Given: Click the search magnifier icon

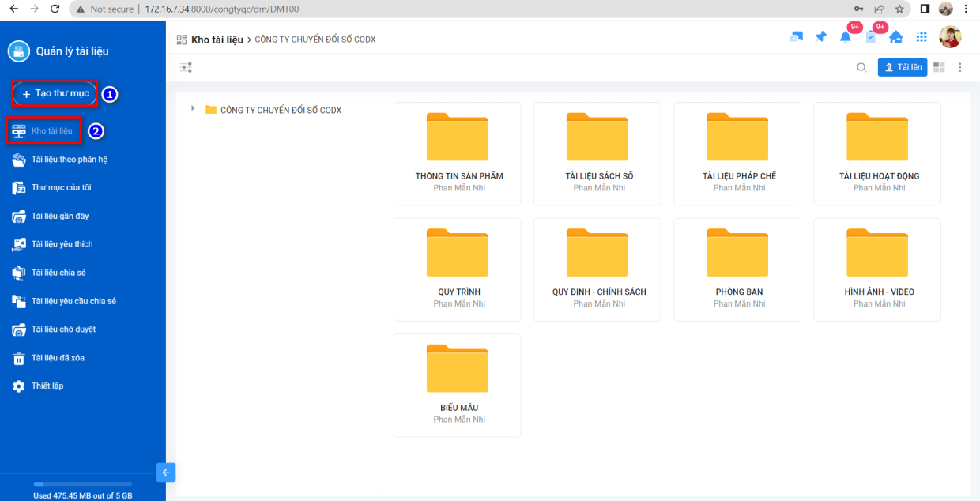Looking at the screenshot, I should (861, 67).
